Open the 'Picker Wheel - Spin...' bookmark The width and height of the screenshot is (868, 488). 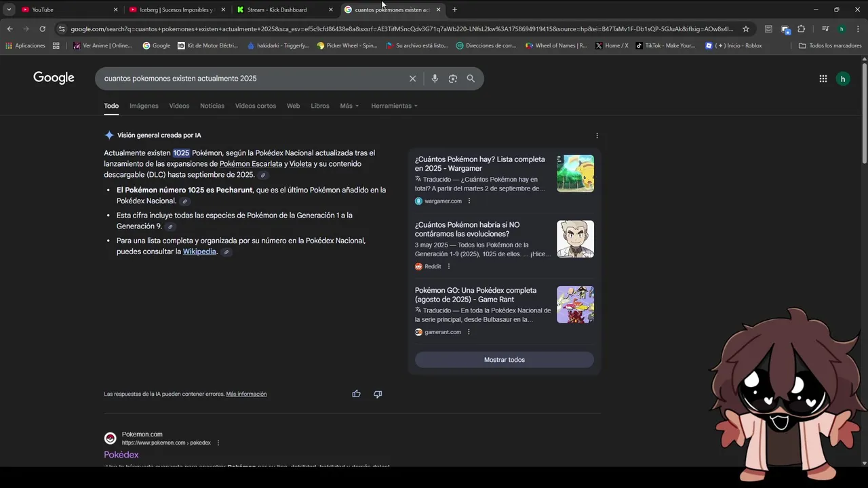(347, 45)
